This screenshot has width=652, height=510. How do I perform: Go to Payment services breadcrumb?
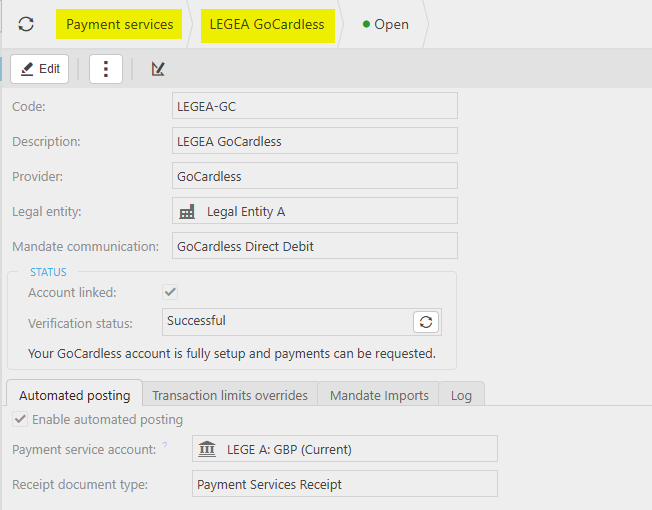click(119, 24)
